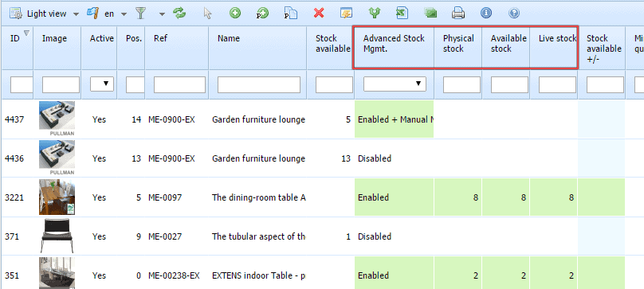
Task: Open the Advanced Stock Mgmt. filter dropdown
Action: point(395,84)
